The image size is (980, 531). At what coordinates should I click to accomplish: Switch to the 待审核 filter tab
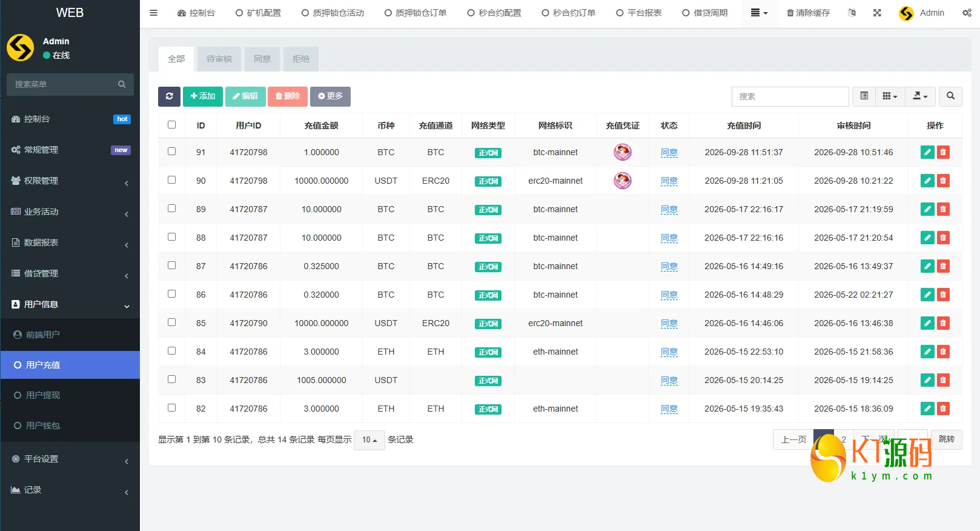pyautogui.click(x=219, y=59)
